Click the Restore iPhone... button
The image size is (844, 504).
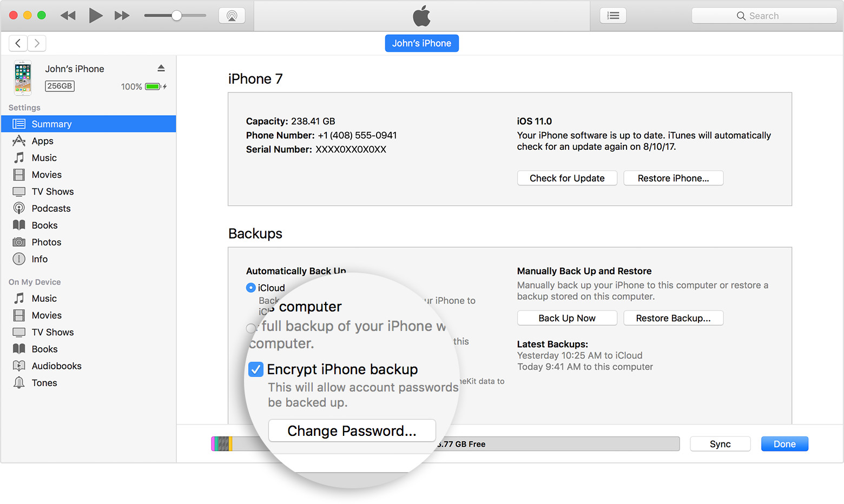click(673, 178)
